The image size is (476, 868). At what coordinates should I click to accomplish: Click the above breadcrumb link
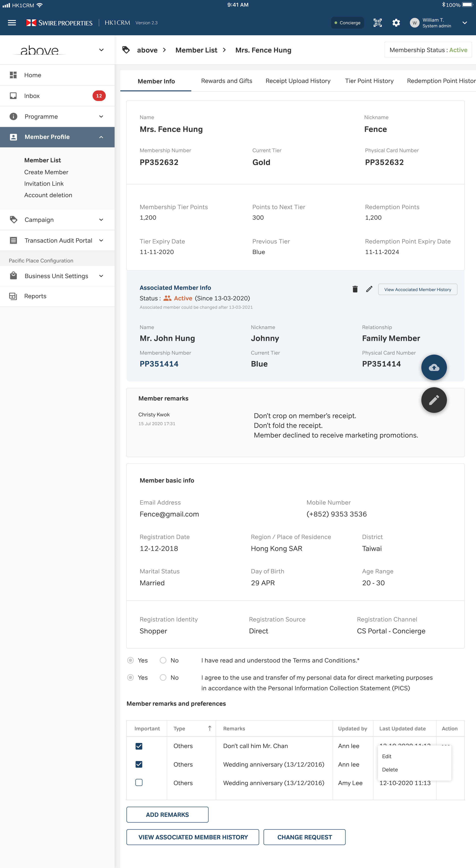point(147,50)
